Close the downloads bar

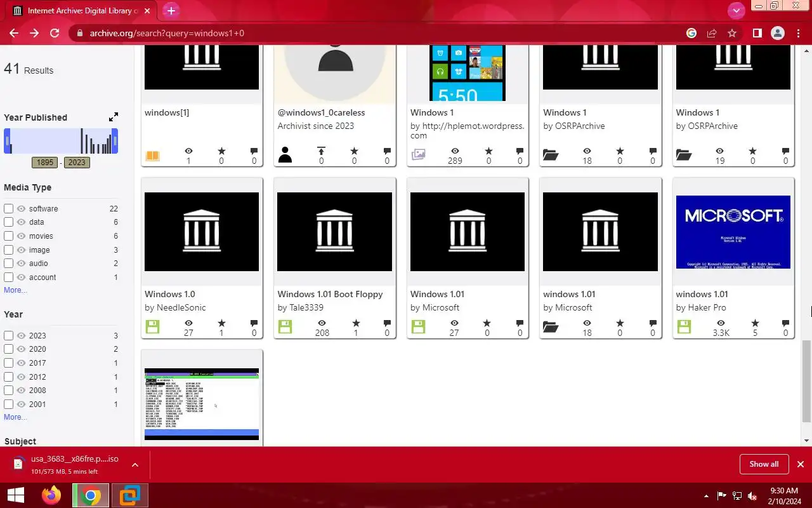pos(801,464)
